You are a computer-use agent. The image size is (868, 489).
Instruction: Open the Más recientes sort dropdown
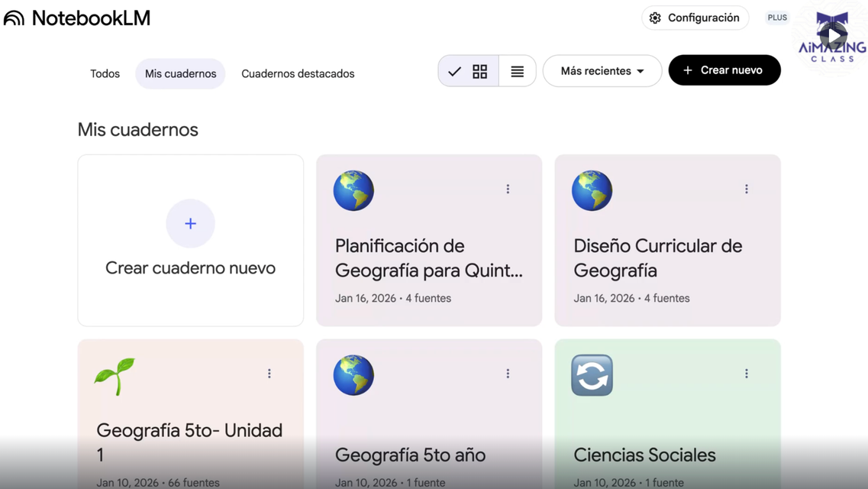[x=602, y=71]
